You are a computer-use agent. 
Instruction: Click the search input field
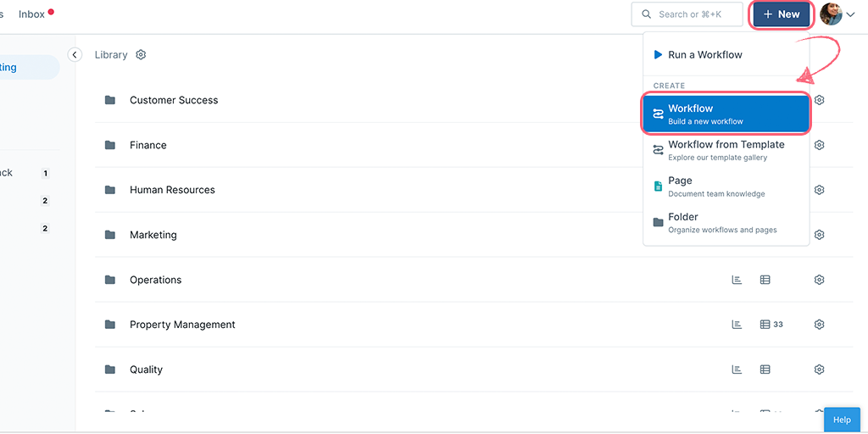click(687, 14)
